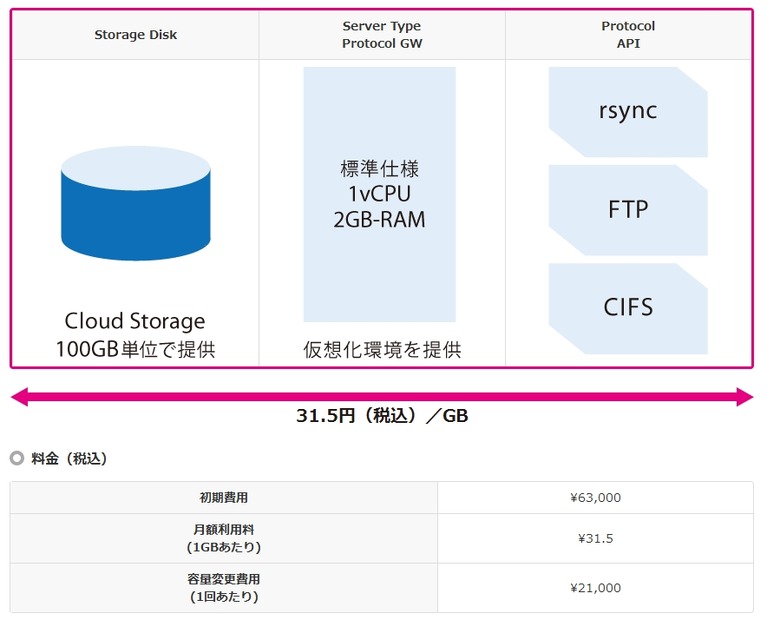Click the Storage Disk column header
Screen dimensions: 767x620
[x=135, y=35]
